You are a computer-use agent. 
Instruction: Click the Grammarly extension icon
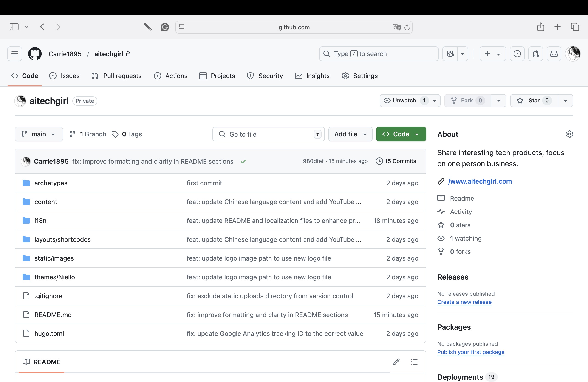[x=164, y=27]
